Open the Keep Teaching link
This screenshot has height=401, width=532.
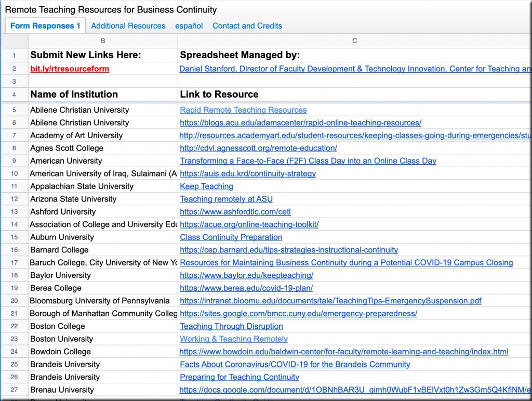point(206,186)
